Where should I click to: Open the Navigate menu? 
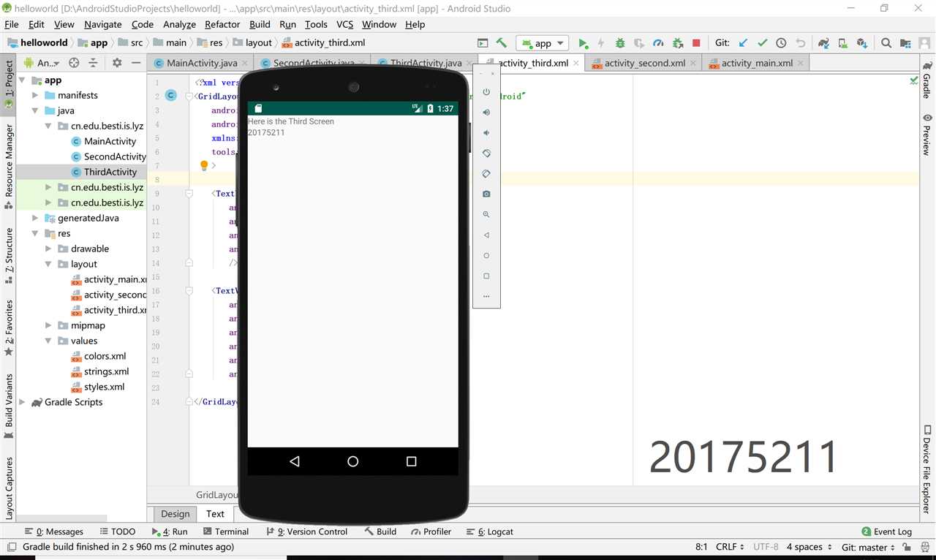click(103, 24)
